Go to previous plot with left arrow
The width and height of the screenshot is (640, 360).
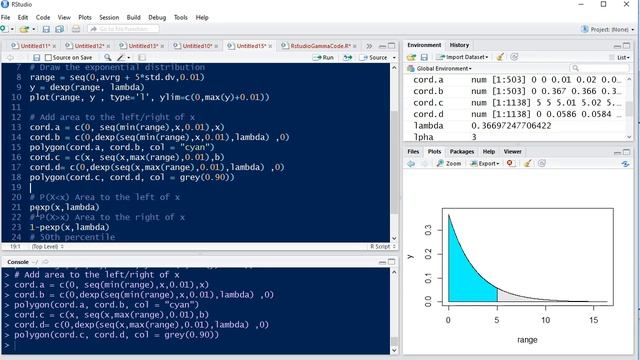tap(411, 163)
